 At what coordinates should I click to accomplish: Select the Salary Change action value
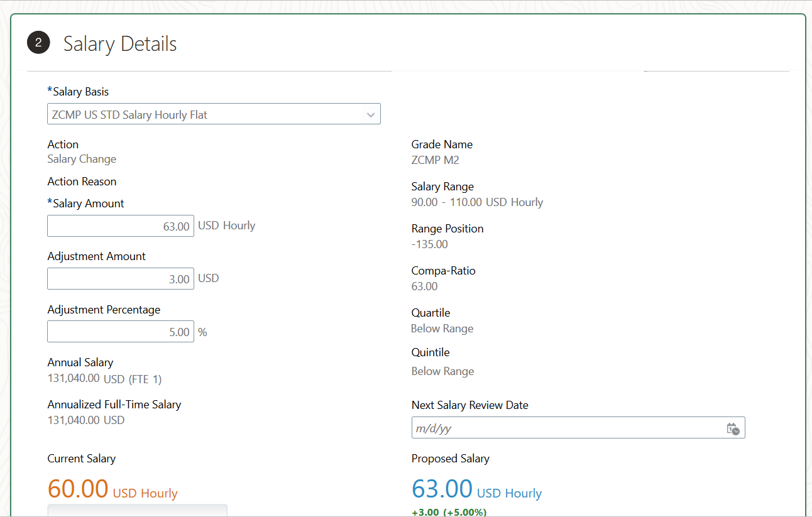point(82,159)
